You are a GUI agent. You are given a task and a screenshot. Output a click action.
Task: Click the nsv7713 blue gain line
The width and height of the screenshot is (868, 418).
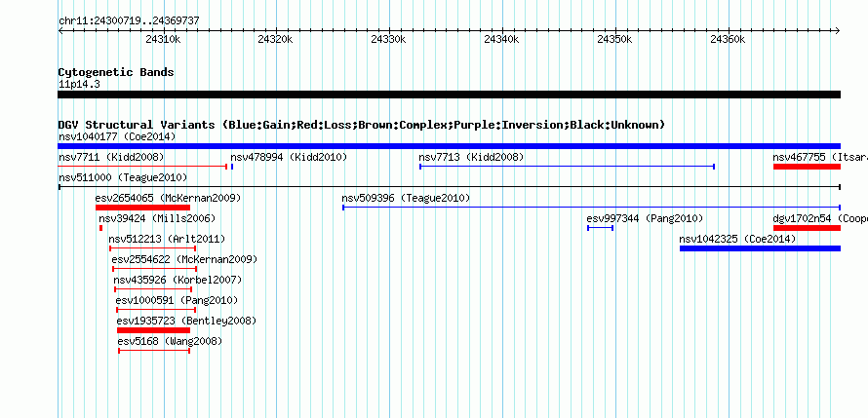coord(568,167)
